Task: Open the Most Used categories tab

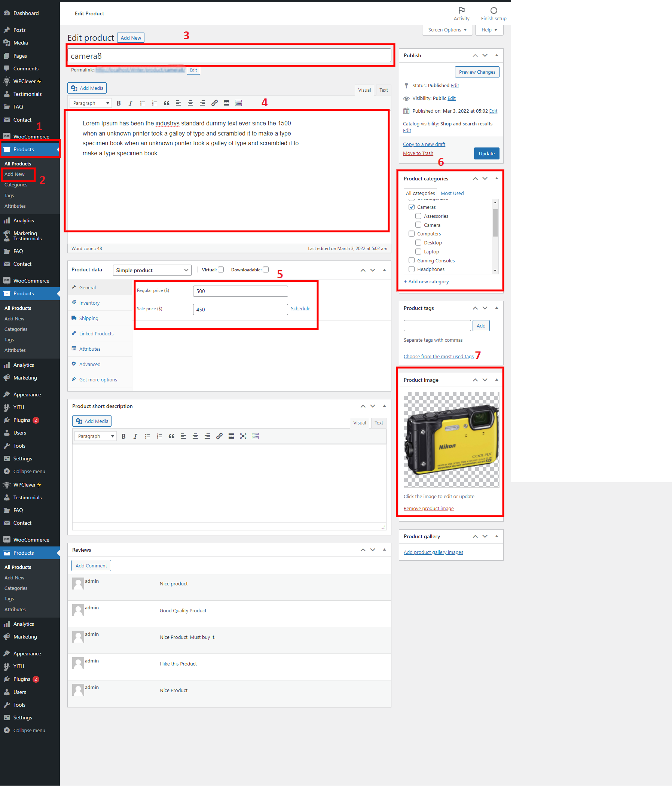Action: click(452, 194)
